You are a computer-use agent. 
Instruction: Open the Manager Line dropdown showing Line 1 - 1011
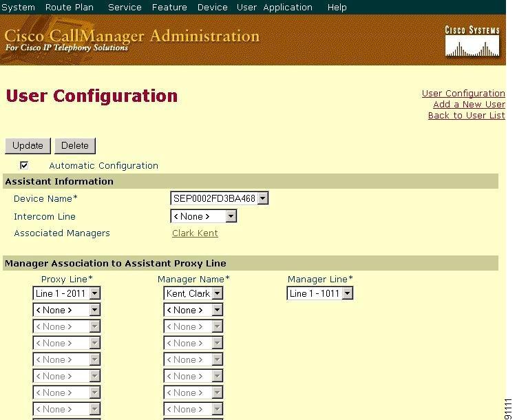pyautogui.click(x=320, y=293)
